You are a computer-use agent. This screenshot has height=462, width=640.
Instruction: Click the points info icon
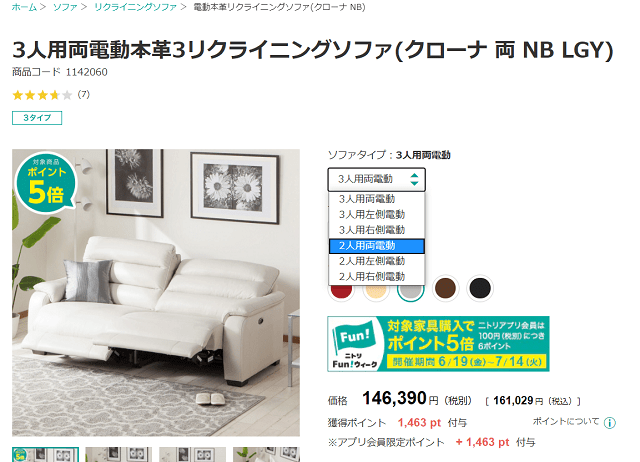point(609,423)
